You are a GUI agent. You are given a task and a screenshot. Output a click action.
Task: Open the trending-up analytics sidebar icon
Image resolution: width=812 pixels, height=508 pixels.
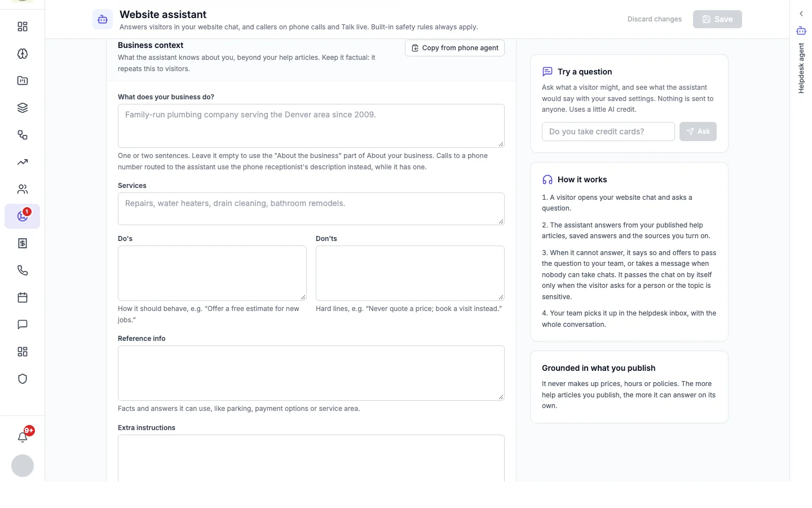pos(23,162)
